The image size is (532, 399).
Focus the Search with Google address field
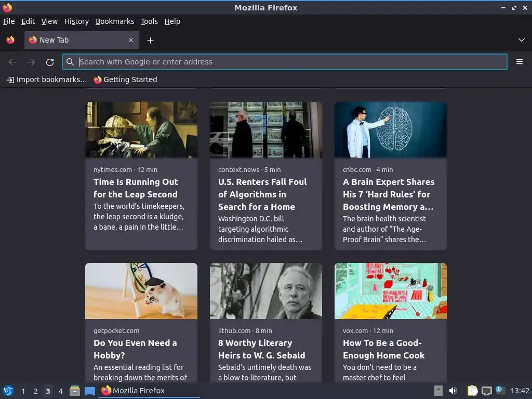click(285, 62)
